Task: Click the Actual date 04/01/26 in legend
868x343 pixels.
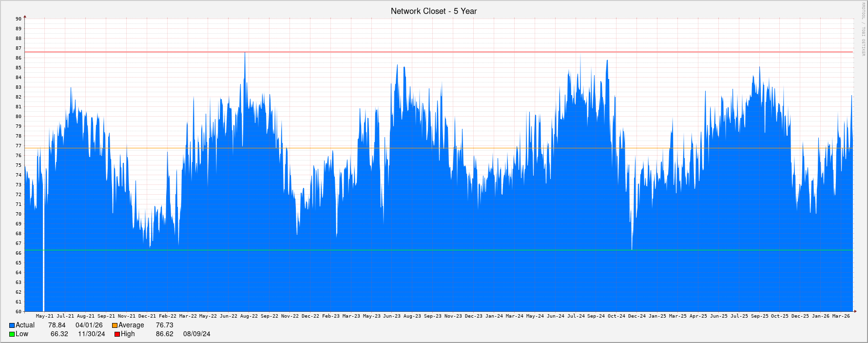Action: pyautogui.click(x=89, y=325)
